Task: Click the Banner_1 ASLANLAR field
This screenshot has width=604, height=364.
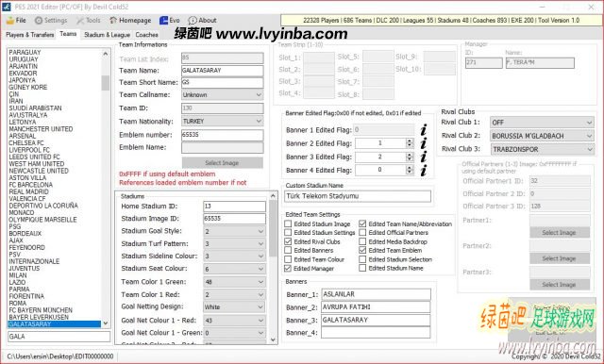Action: [376, 294]
